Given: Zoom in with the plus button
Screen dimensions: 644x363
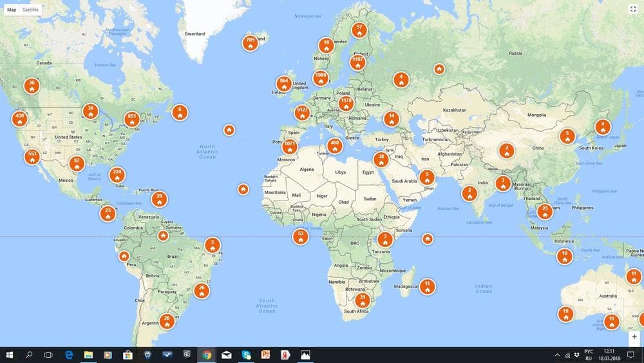Looking at the screenshot, I should [634, 337].
